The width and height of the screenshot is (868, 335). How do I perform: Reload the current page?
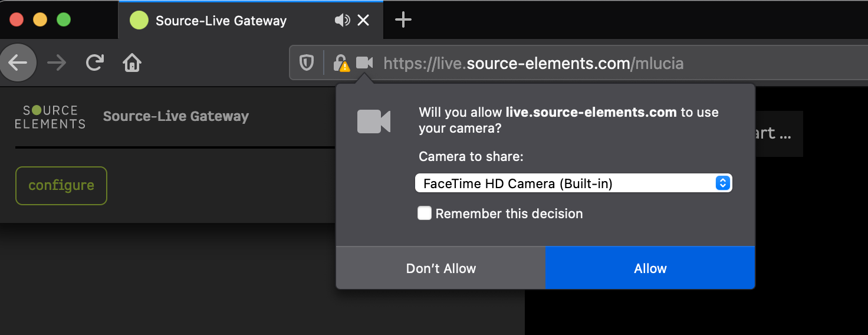point(95,63)
